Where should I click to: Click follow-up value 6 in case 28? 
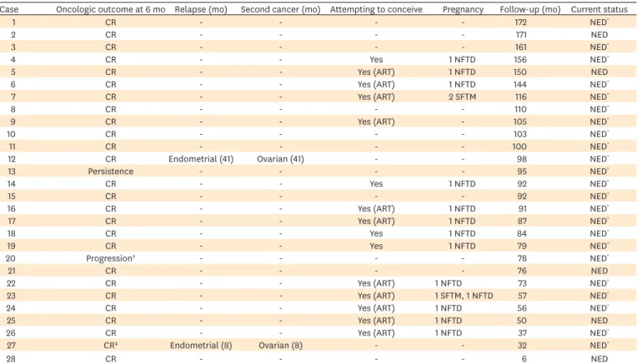524,359
